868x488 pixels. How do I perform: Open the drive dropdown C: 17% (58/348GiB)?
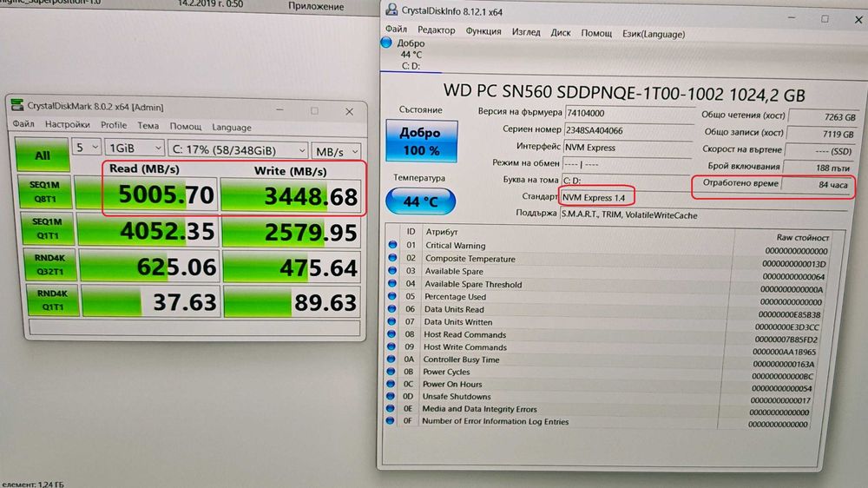238,149
